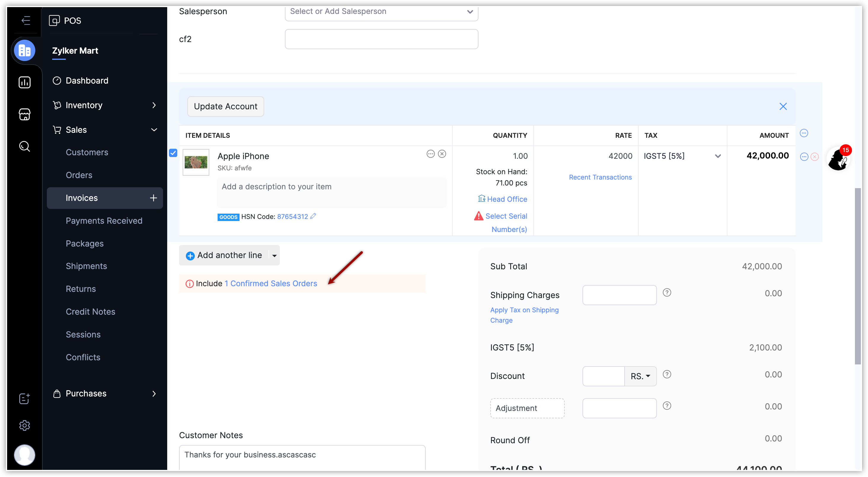The width and height of the screenshot is (868, 477).
Task: Click the plus icon next to Invoices
Action: pos(153,198)
